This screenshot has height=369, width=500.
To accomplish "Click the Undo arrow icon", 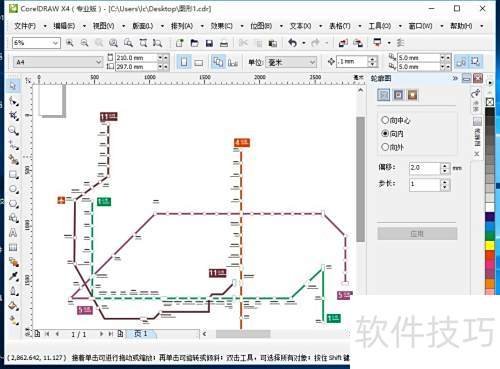I will pos(292,43).
